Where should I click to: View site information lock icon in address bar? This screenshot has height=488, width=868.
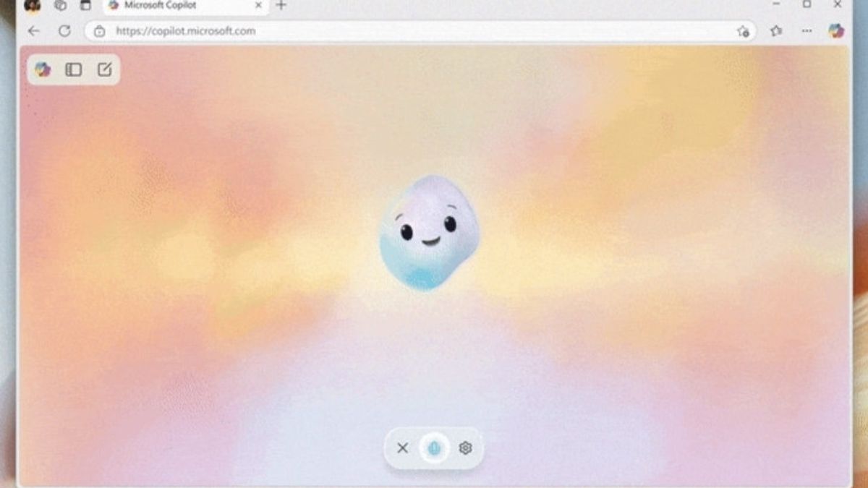(x=100, y=31)
